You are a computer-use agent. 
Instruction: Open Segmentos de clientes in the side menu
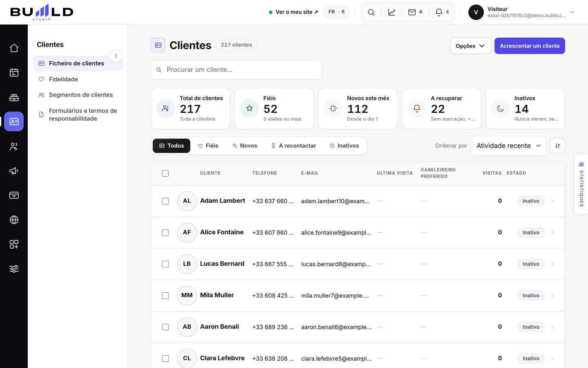point(78,95)
